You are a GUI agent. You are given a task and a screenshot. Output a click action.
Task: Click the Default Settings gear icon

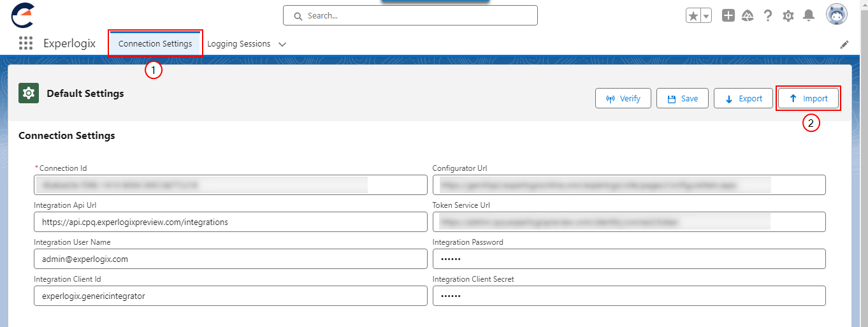tap(29, 93)
